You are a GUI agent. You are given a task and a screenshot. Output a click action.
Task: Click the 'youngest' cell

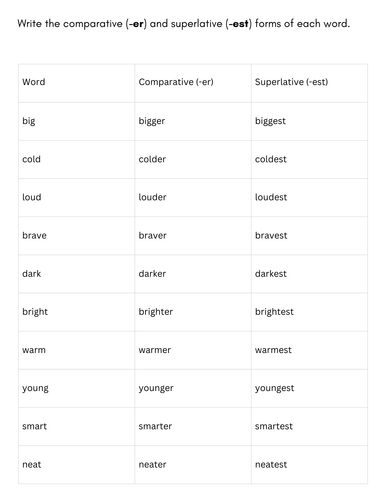[309, 388]
